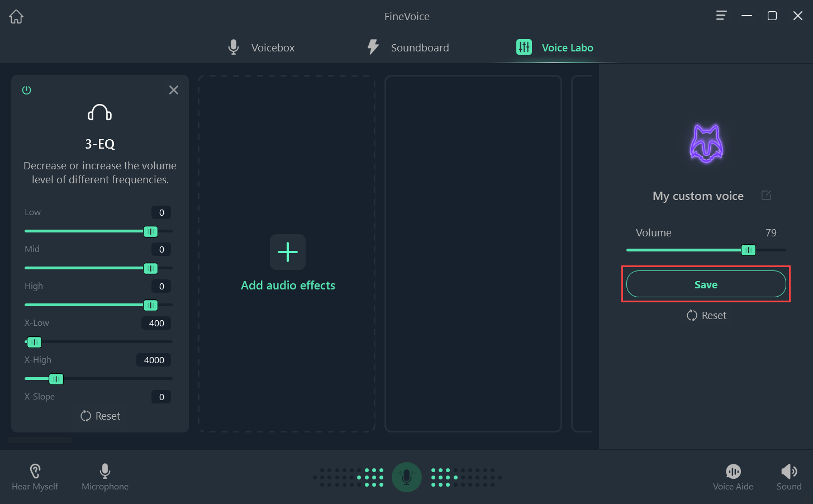Toggle the 3-EQ effect power button
This screenshot has width=813, height=504.
point(26,90)
